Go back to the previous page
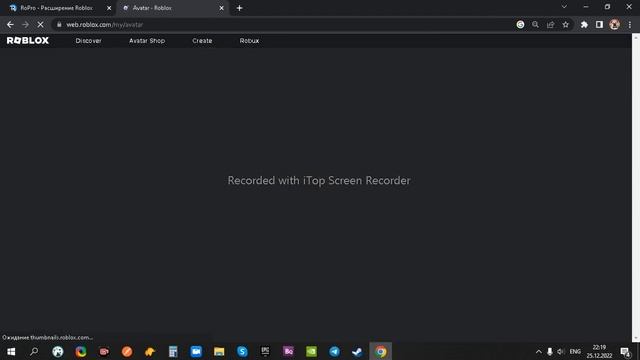Screen dimensions: 640x360 [10, 24]
